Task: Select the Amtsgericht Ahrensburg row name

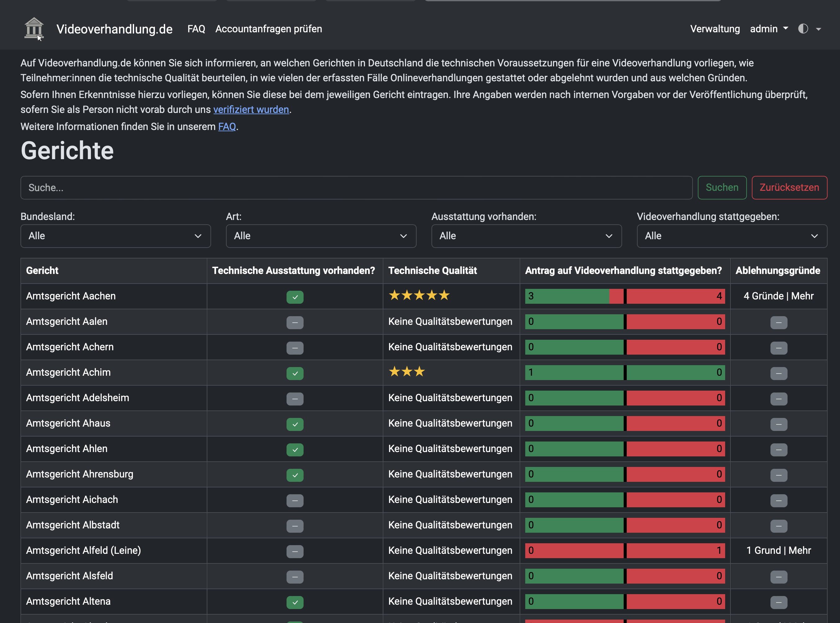Action: click(x=79, y=474)
